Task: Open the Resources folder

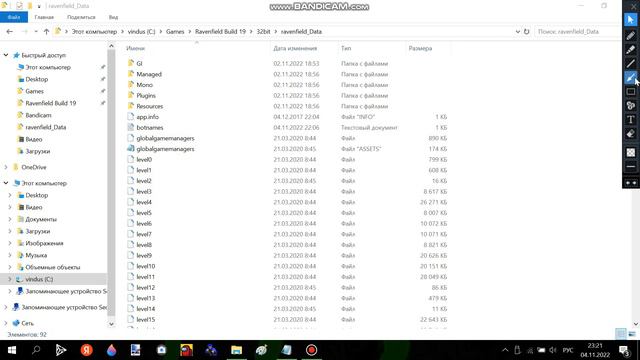Action: pyautogui.click(x=149, y=106)
